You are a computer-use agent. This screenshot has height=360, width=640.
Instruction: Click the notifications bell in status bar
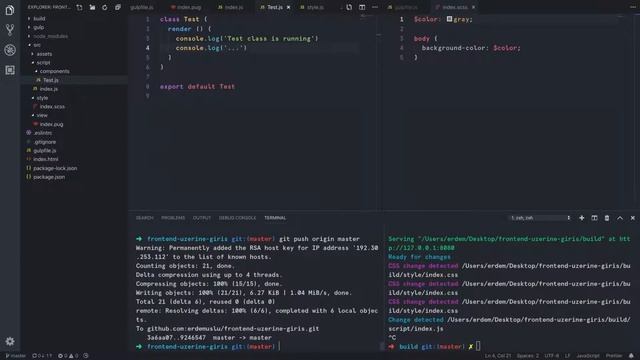[631, 356]
